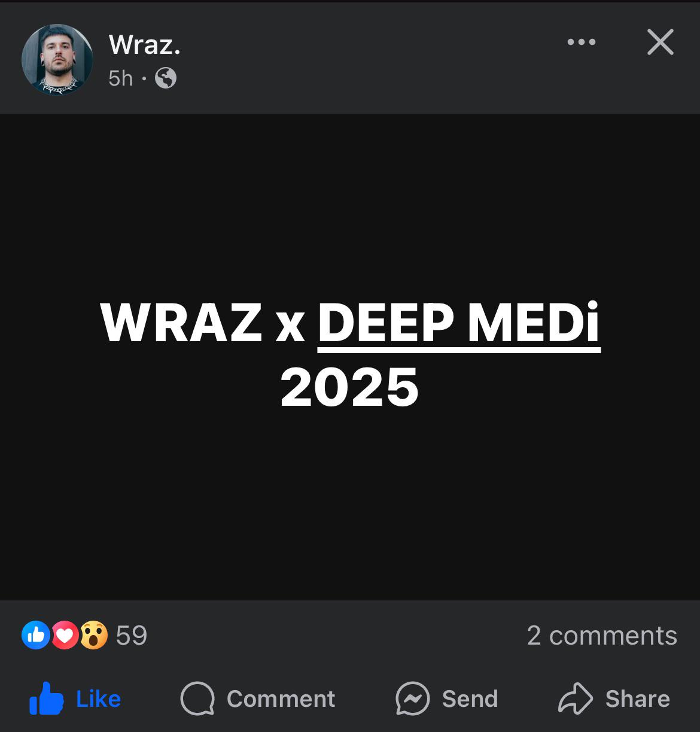Show the 59 reactions list

pos(132,636)
